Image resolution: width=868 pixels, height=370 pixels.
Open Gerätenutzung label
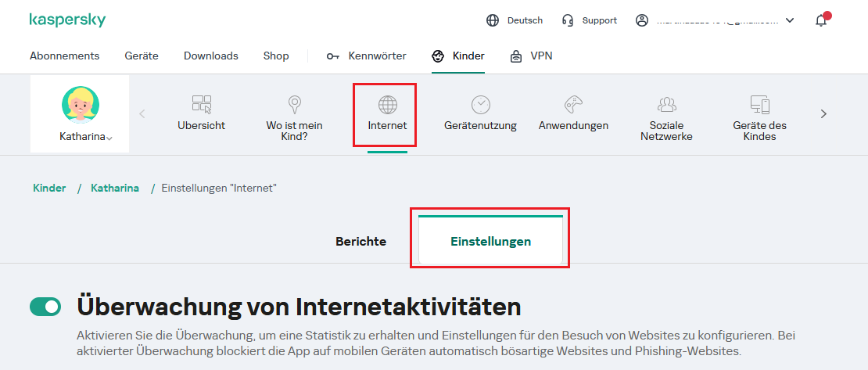point(480,126)
